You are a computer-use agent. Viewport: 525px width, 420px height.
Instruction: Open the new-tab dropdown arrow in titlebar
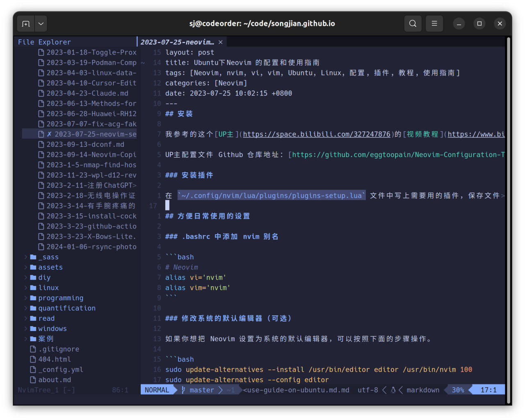[x=40, y=23]
